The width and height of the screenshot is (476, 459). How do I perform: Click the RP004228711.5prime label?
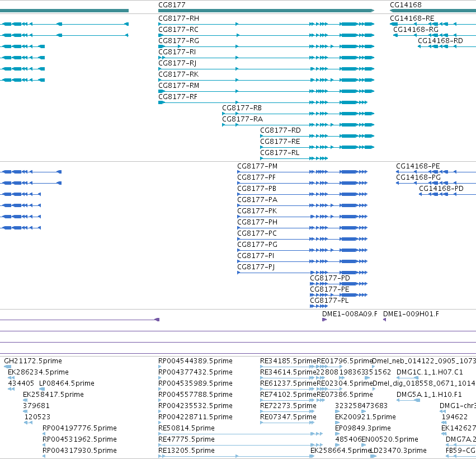point(196,417)
